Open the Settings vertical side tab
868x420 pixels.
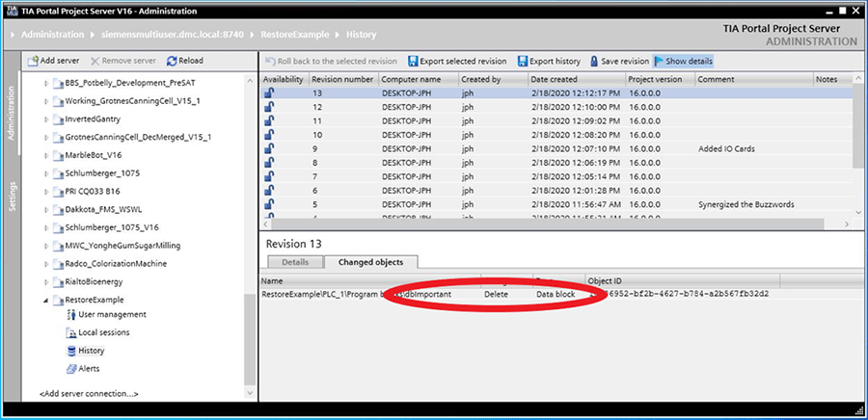point(12,197)
